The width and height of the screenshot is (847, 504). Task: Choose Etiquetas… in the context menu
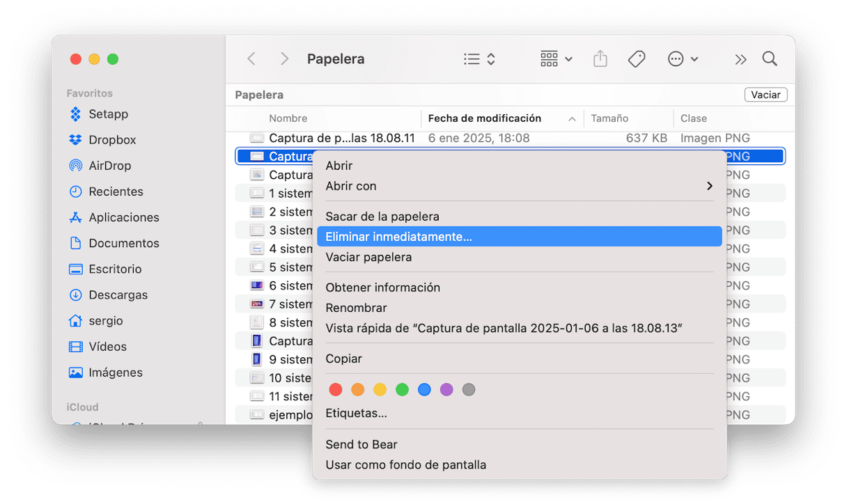click(x=519, y=414)
